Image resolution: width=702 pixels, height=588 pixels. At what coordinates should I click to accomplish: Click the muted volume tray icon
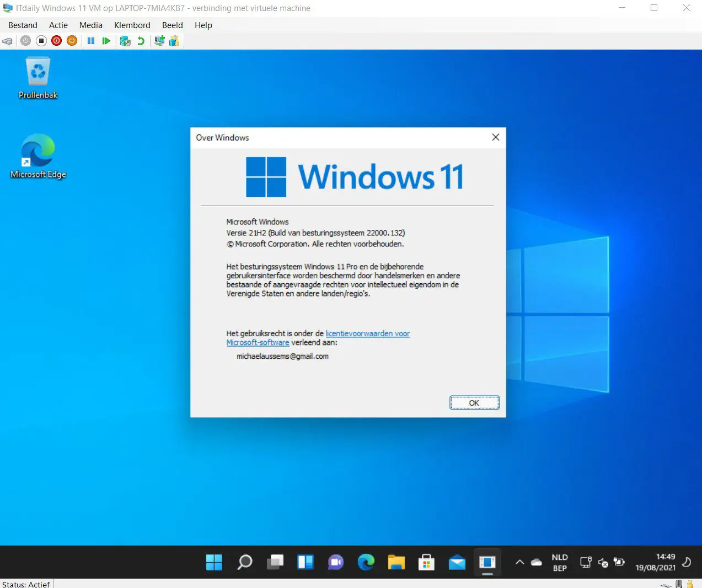(603, 563)
